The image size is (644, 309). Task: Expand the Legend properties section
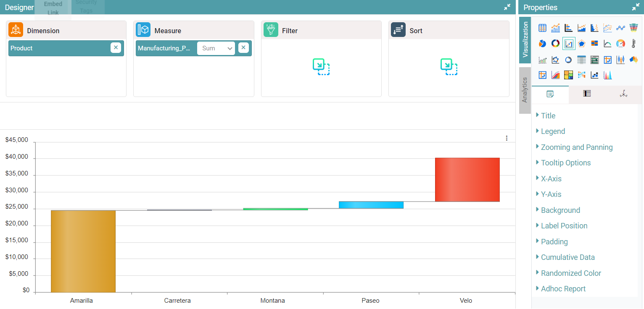point(553,131)
